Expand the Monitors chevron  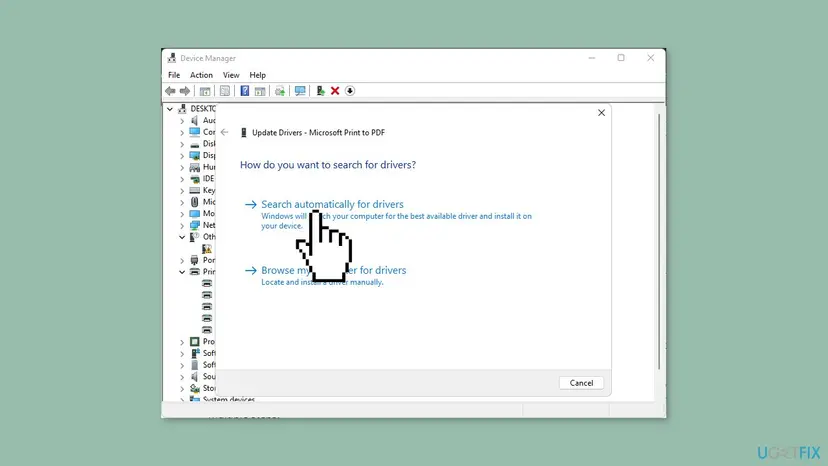point(182,214)
